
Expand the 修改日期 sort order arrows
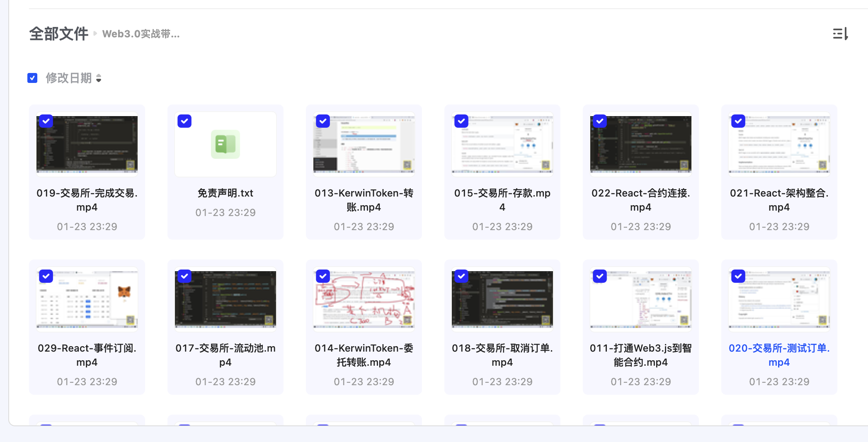tap(99, 78)
